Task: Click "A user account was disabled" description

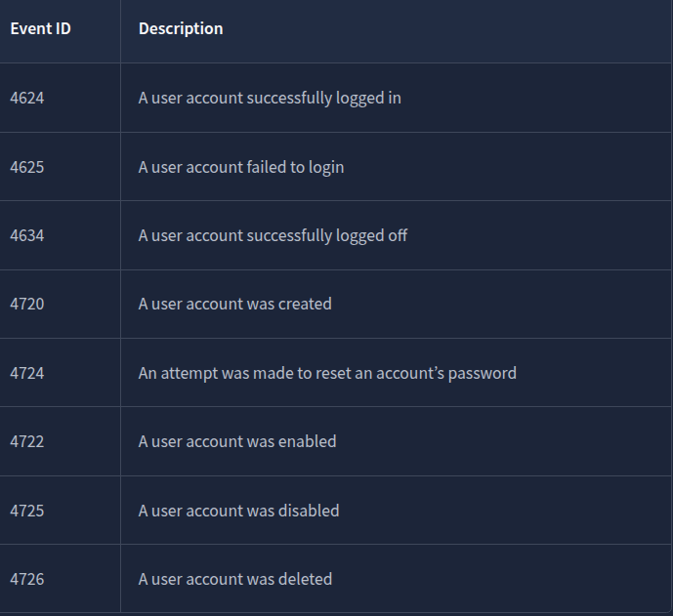Action: point(238,511)
